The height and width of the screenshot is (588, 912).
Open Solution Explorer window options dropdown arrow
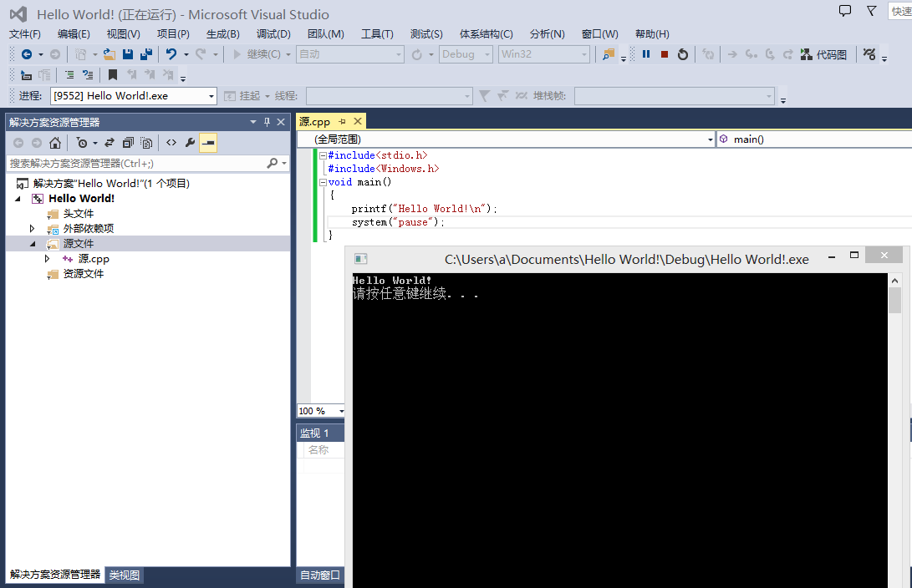tap(253, 122)
